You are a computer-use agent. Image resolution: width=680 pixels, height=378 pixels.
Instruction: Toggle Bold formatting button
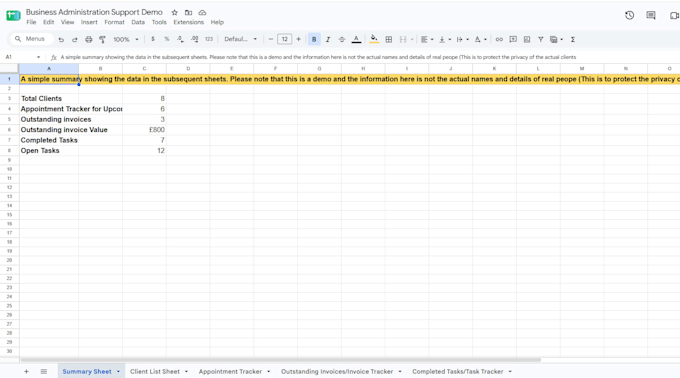tap(314, 39)
